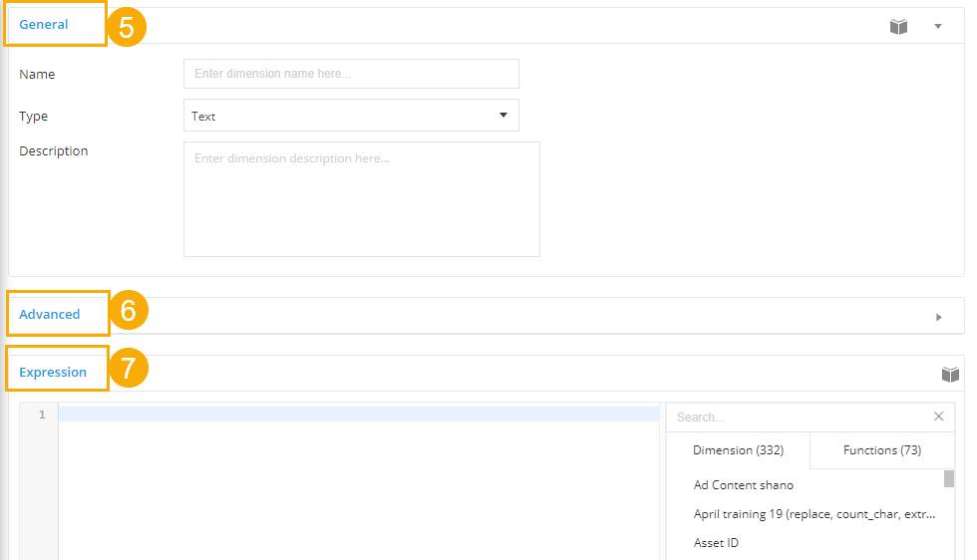Click the Description field label
Image resolution: width=977 pixels, height=560 pixels.
pos(54,150)
